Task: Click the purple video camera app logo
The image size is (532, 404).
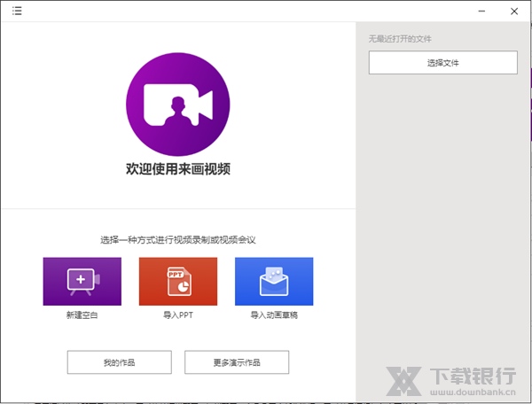Action: point(178,103)
